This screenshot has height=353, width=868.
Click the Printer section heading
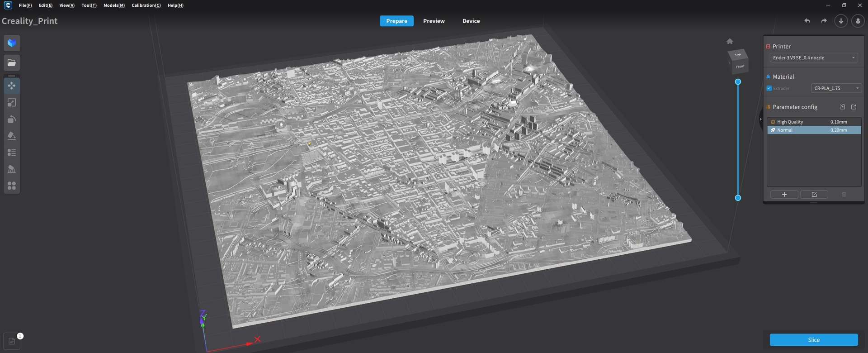click(782, 47)
